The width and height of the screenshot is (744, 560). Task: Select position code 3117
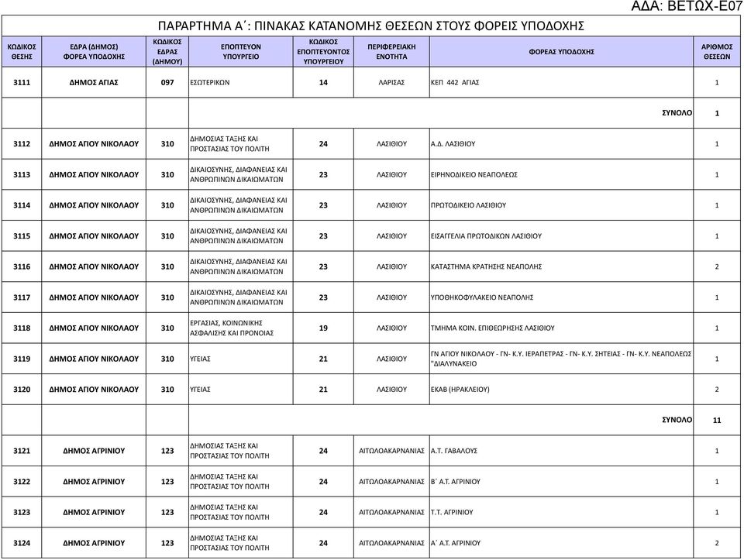[x=22, y=297]
